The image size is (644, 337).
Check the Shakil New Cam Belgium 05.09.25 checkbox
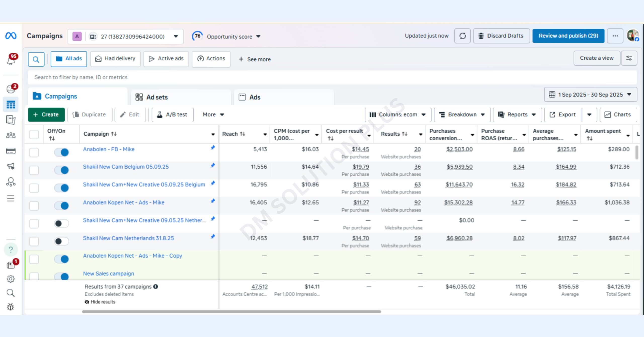click(34, 170)
